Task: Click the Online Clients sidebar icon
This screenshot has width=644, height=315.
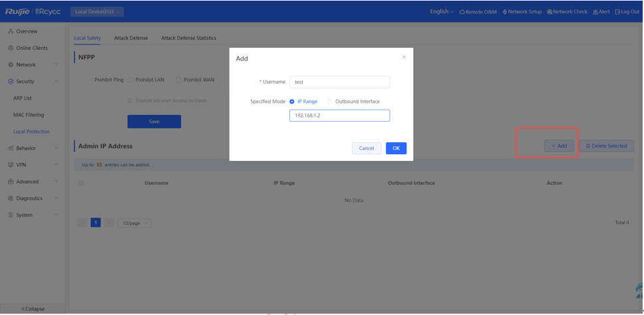Action: coord(11,48)
